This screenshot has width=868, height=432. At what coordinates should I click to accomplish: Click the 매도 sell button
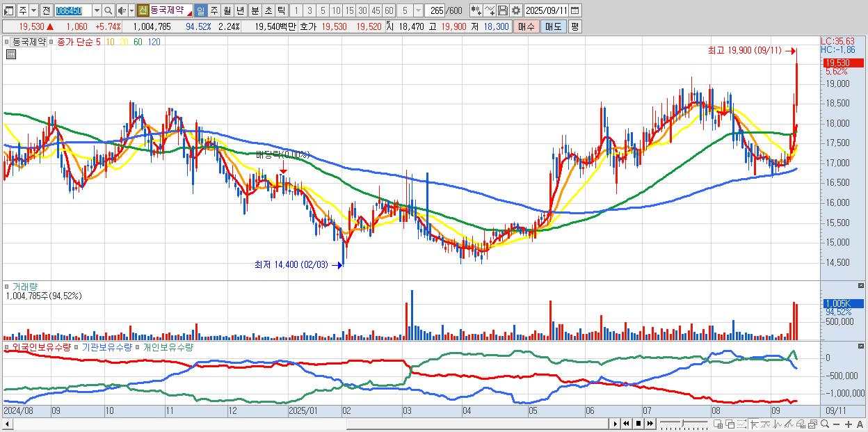pyautogui.click(x=553, y=26)
